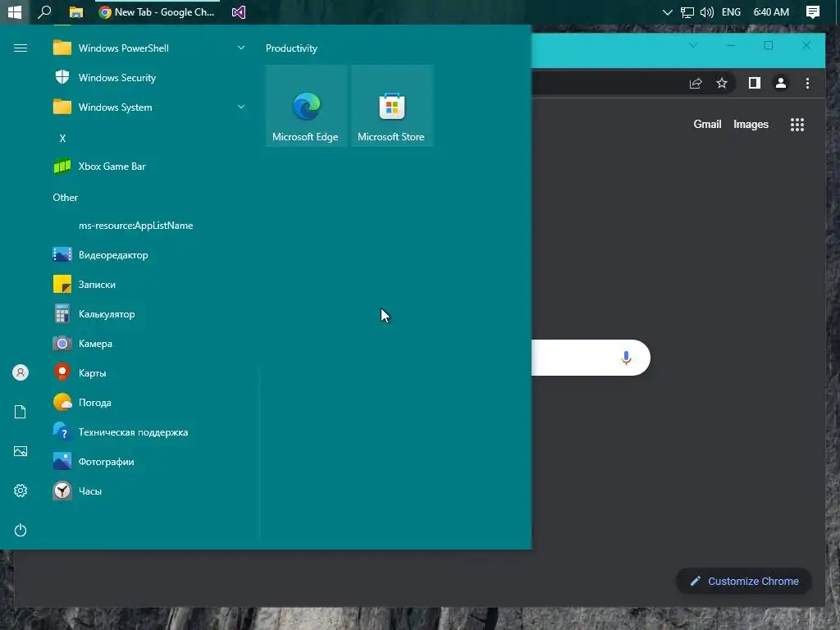Expand the Windows System folder

tap(148, 107)
